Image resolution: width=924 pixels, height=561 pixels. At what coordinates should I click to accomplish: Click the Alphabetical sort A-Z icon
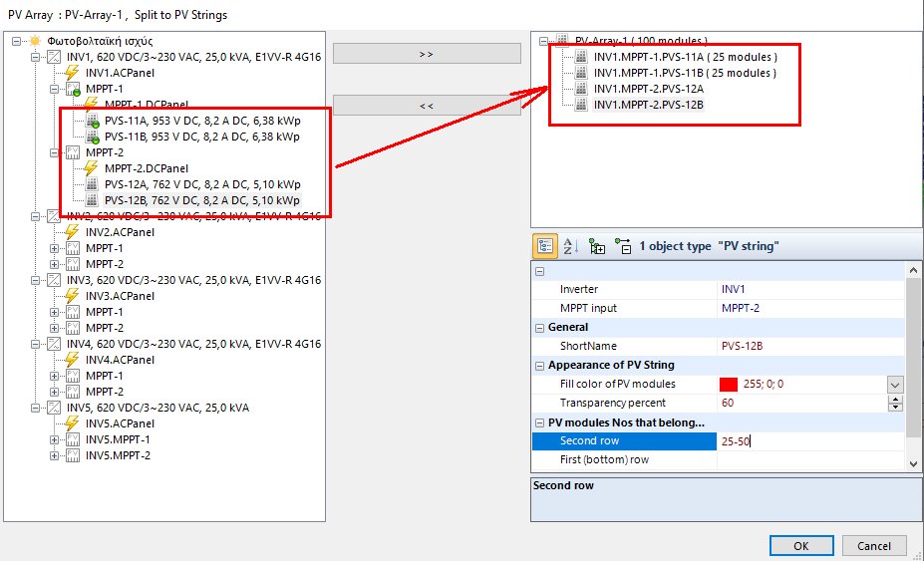tap(571, 245)
